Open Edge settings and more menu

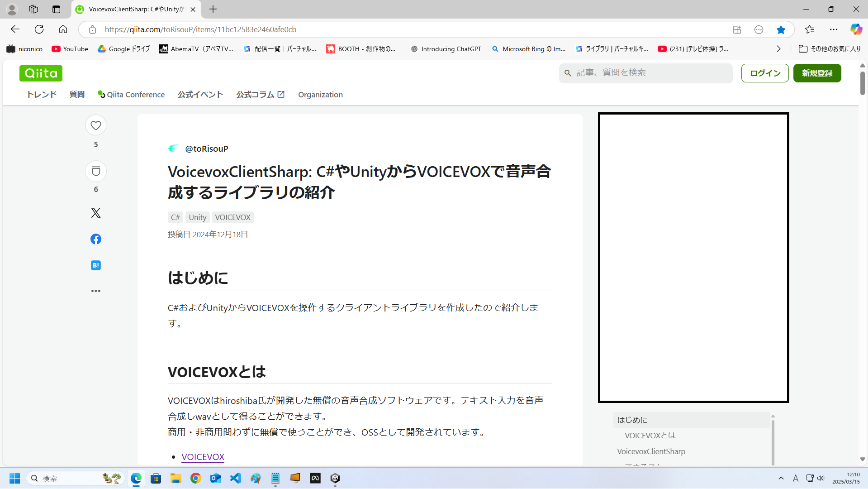pos(834,29)
